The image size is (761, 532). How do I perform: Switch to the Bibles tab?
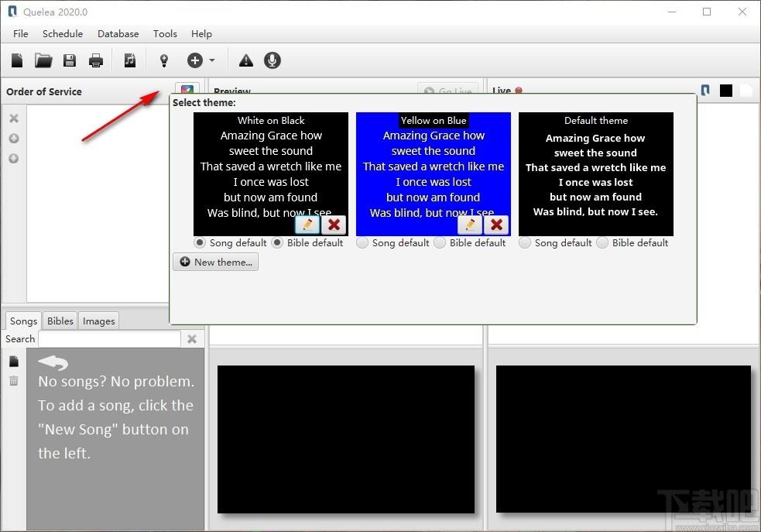click(60, 321)
